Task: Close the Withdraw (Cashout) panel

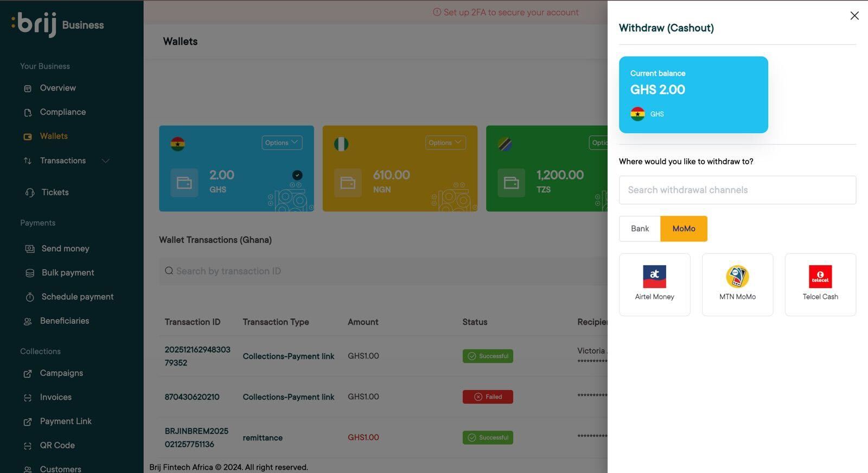Action: (x=854, y=16)
